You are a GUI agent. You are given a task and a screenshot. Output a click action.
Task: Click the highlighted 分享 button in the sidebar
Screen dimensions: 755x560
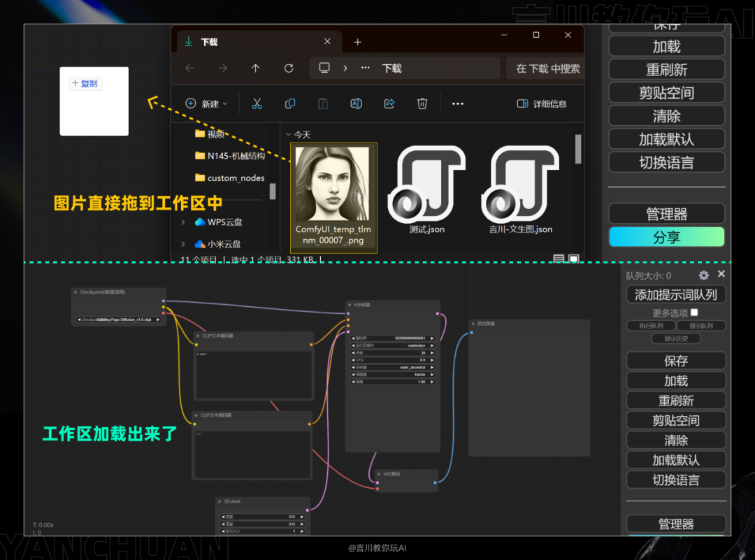coord(666,237)
